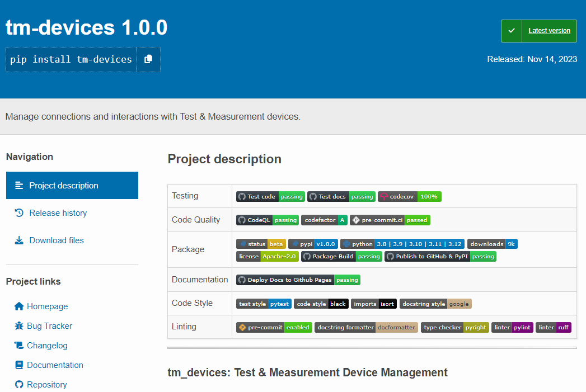Click the python versions badge
This screenshot has width=586, height=392.
click(x=402, y=244)
